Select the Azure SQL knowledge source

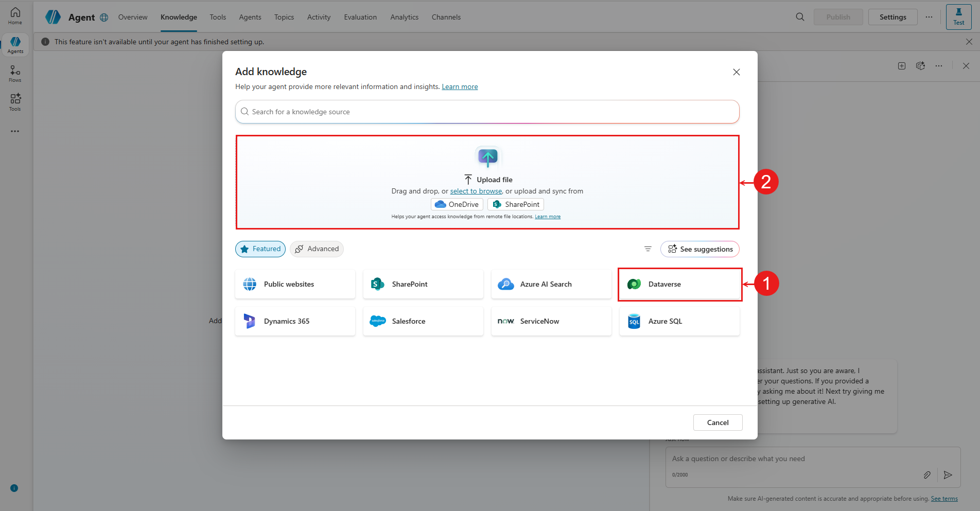pos(679,321)
